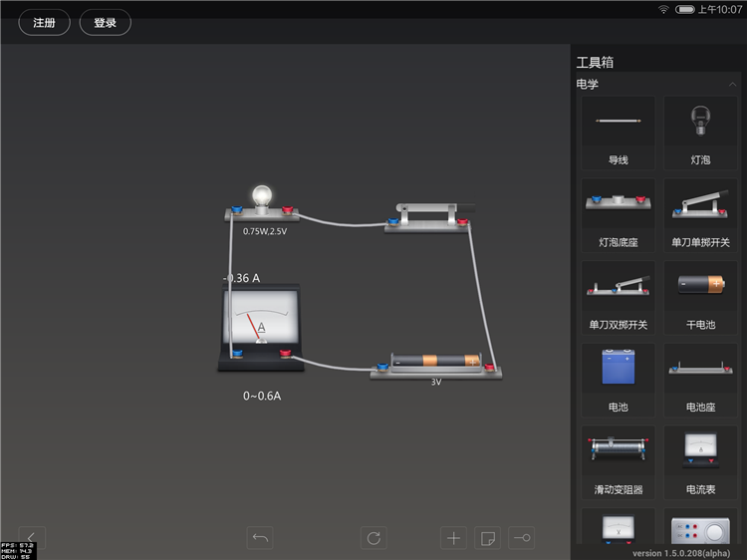Select the 电流表 ammeter in toolbox
The height and width of the screenshot is (560, 747).
(700, 462)
